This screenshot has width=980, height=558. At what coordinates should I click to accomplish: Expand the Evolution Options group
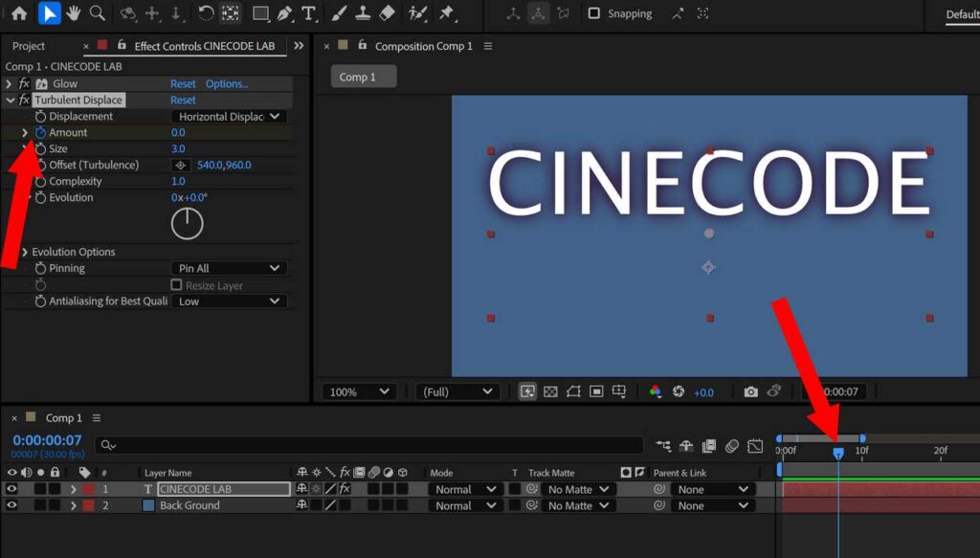(x=24, y=252)
